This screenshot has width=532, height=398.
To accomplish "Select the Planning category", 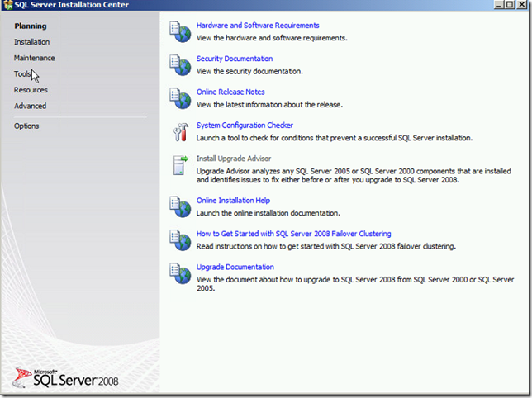I will click(x=31, y=26).
